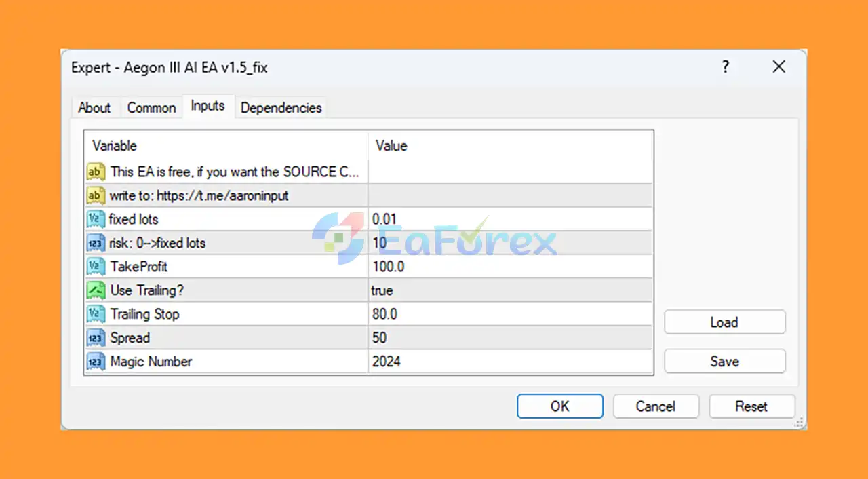868x479 pixels.
Task: Select the double-type icon next to fixed lots
Action: pyautogui.click(x=96, y=219)
